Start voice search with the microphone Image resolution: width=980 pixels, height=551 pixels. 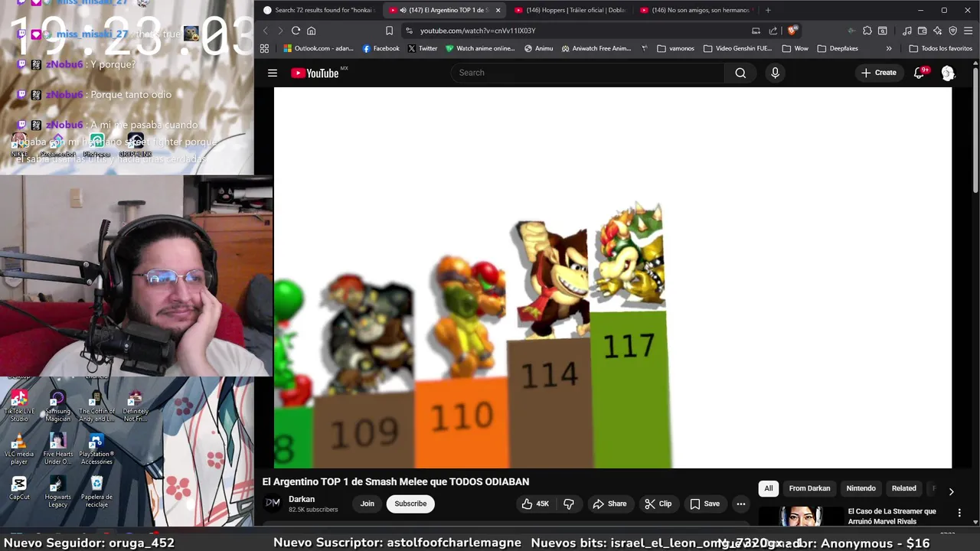pyautogui.click(x=775, y=73)
